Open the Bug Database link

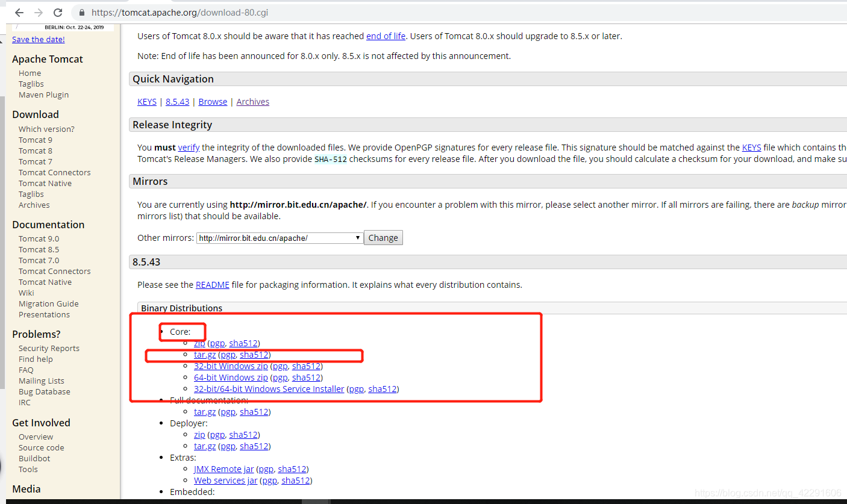click(45, 391)
